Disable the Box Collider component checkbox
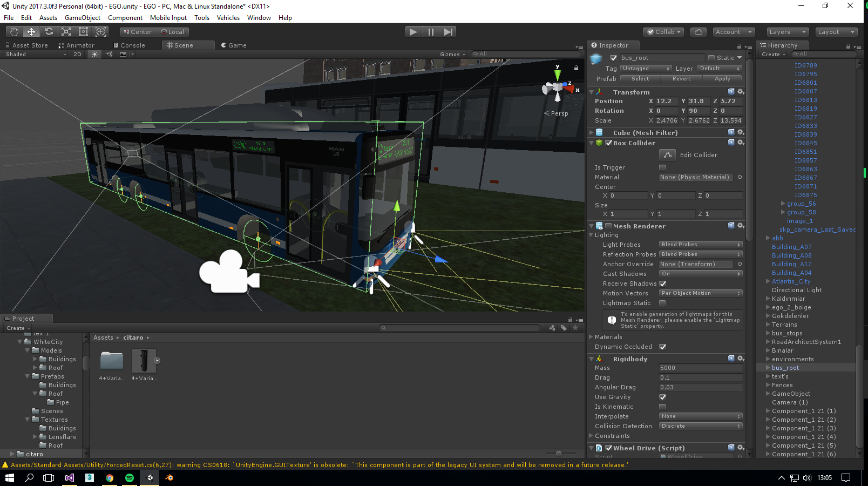Viewport: 868px width, 486px height. (x=609, y=143)
